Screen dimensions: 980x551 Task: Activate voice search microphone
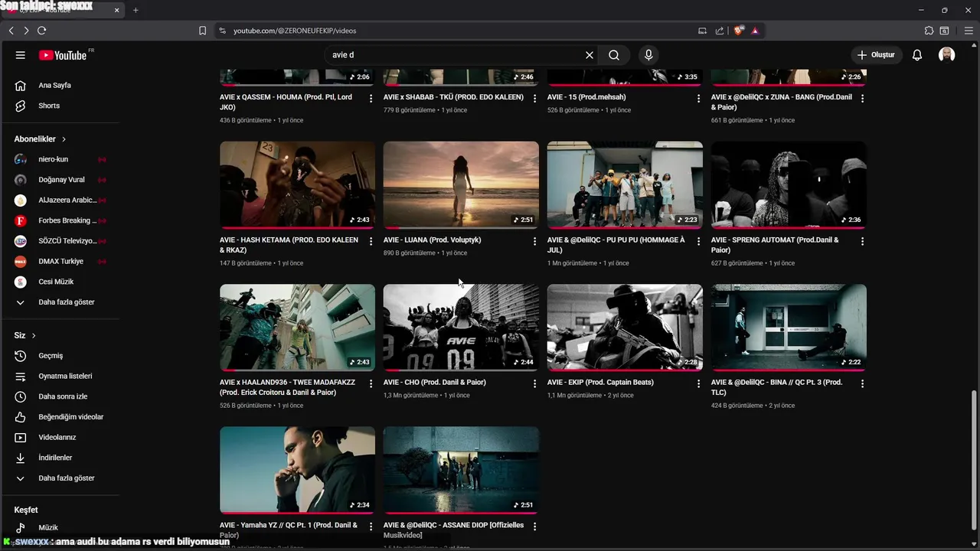pyautogui.click(x=648, y=55)
